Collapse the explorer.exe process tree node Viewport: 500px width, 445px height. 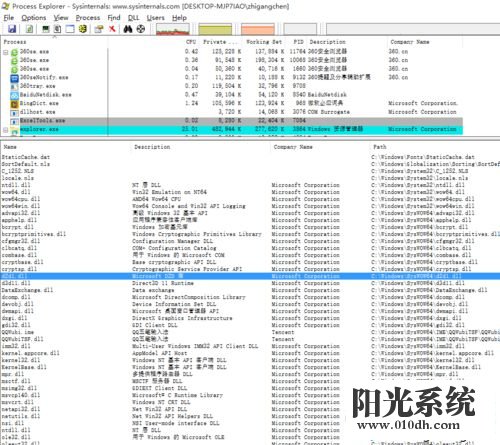6,130
